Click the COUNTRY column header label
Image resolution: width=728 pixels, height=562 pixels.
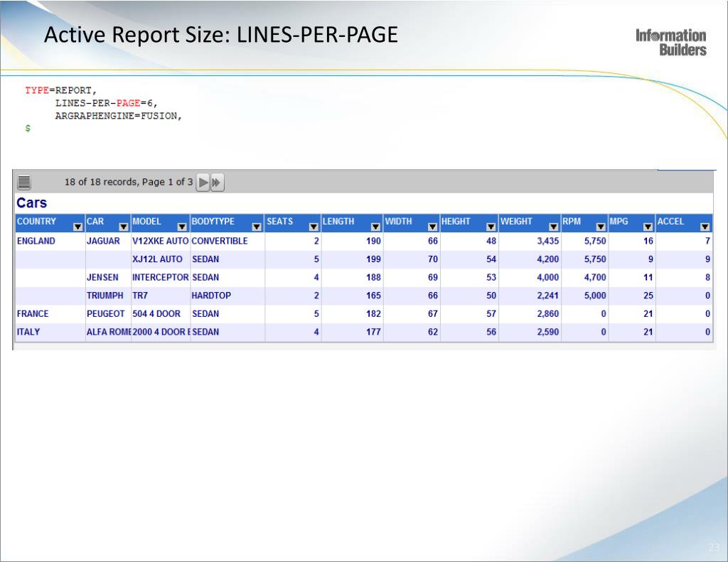[36, 222]
